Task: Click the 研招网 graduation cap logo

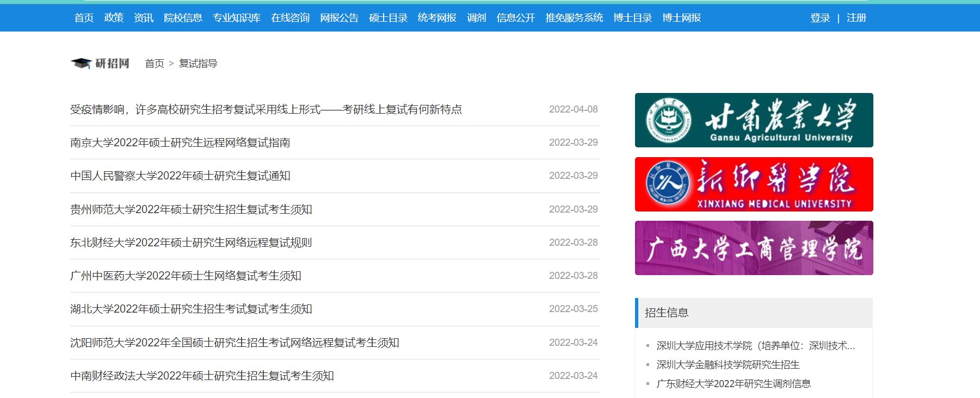Action: [100, 64]
